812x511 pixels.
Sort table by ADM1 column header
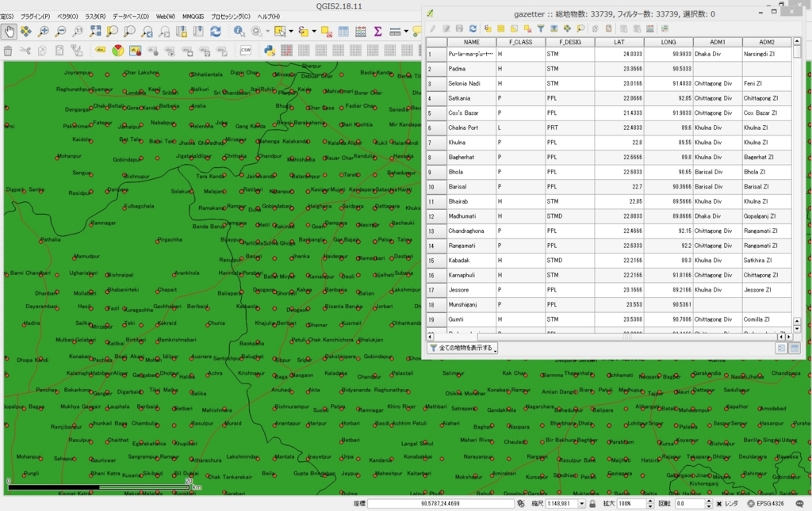pos(717,42)
